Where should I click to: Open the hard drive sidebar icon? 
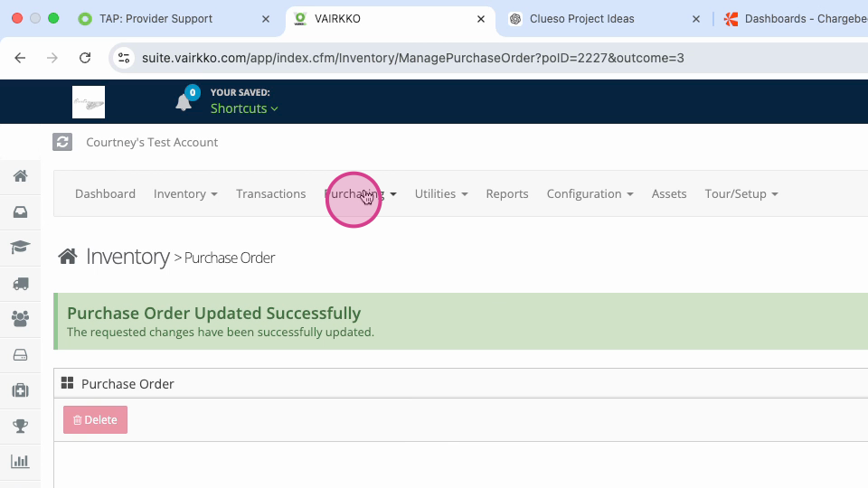click(x=21, y=354)
